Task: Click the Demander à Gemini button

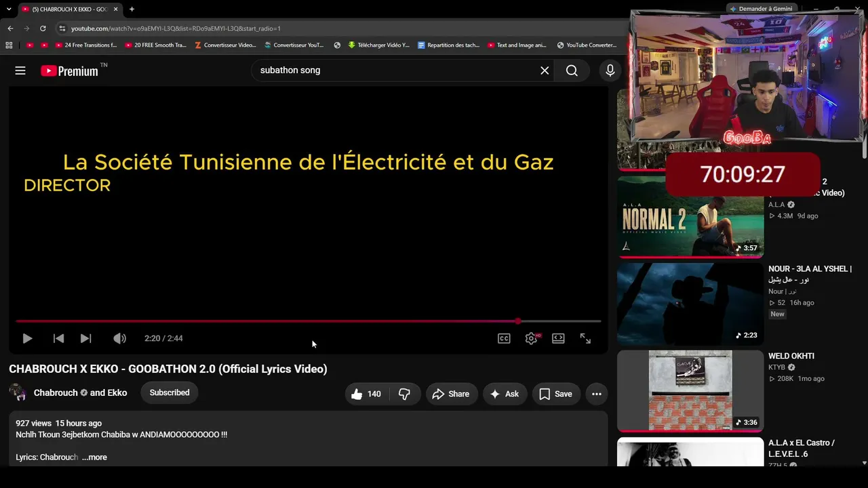Action: pos(760,9)
